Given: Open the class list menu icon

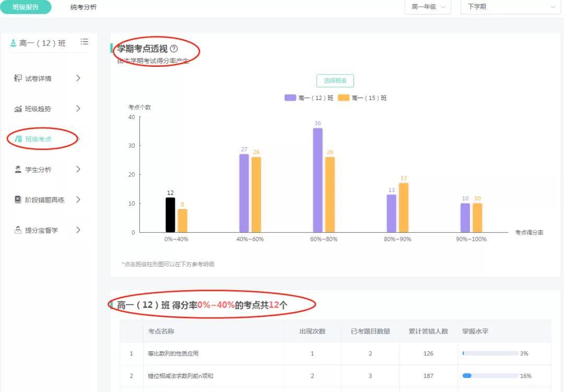Looking at the screenshot, I should coord(84,42).
